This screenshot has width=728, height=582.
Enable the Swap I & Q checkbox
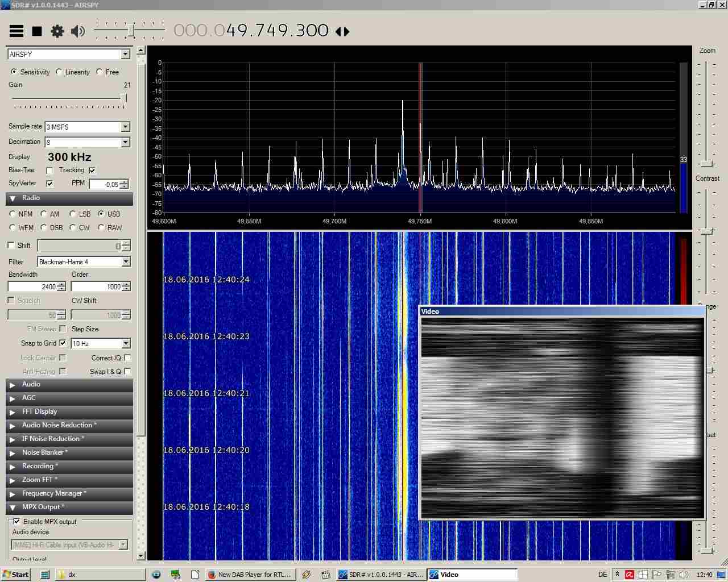pyautogui.click(x=127, y=372)
